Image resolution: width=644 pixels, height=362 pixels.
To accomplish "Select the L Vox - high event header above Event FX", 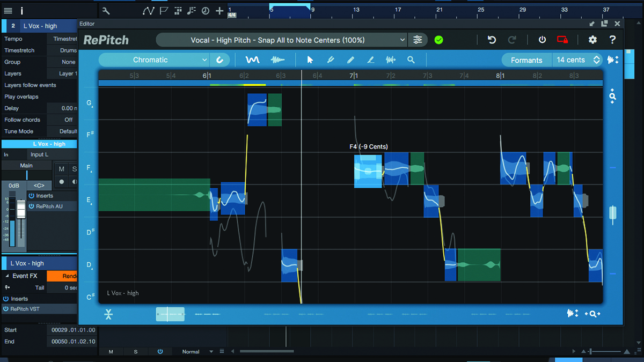I will [x=40, y=263].
